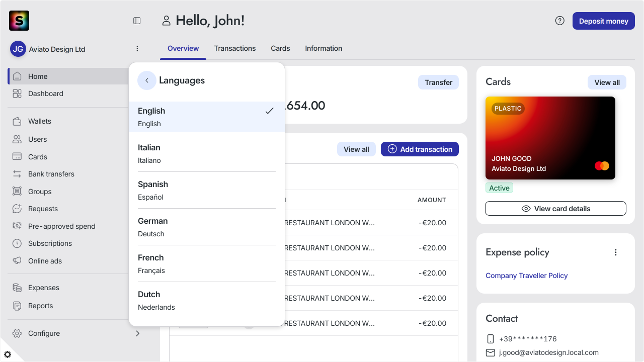Click the phone icon under Contact
Image resolution: width=644 pixels, height=362 pixels.
point(491,339)
